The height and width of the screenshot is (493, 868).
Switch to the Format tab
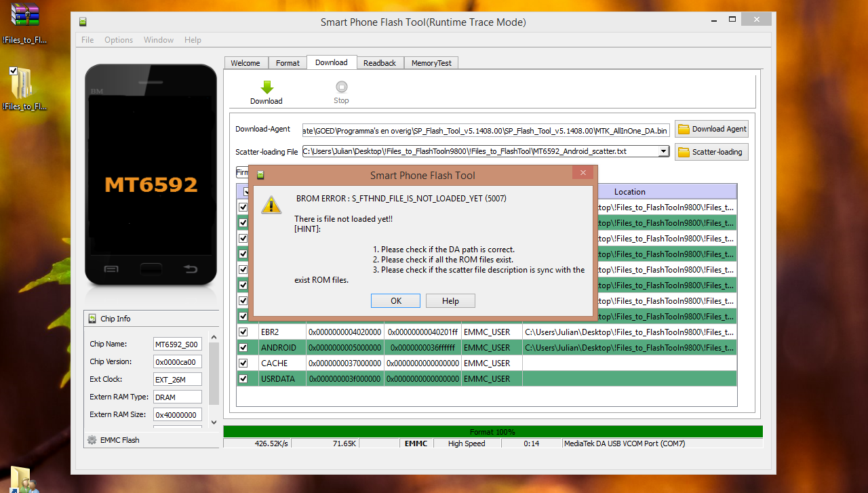click(x=288, y=63)
